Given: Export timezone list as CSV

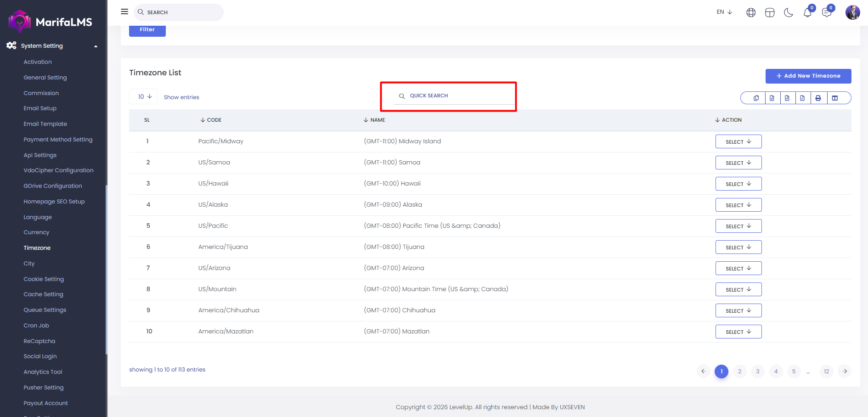Looking at the screenshot, I should coord(787,98).
